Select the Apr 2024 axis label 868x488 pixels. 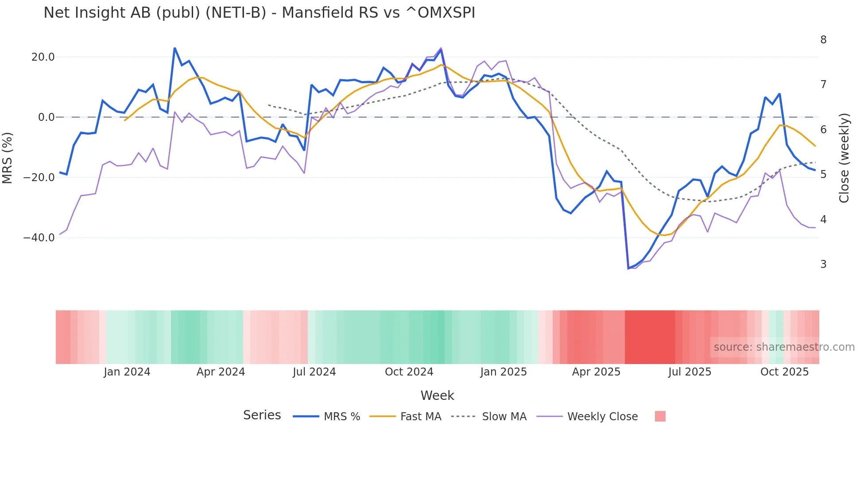[x=221, y=372]
